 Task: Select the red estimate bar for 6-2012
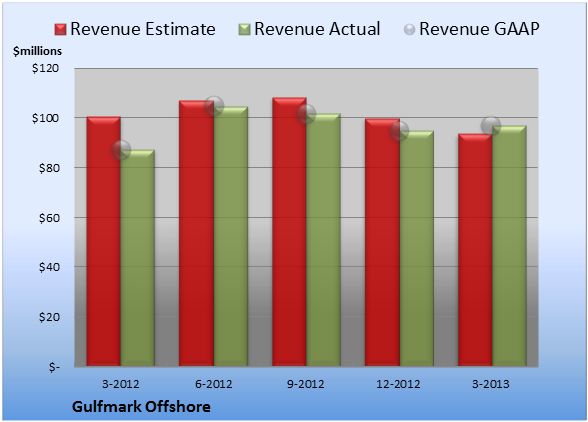196,233
